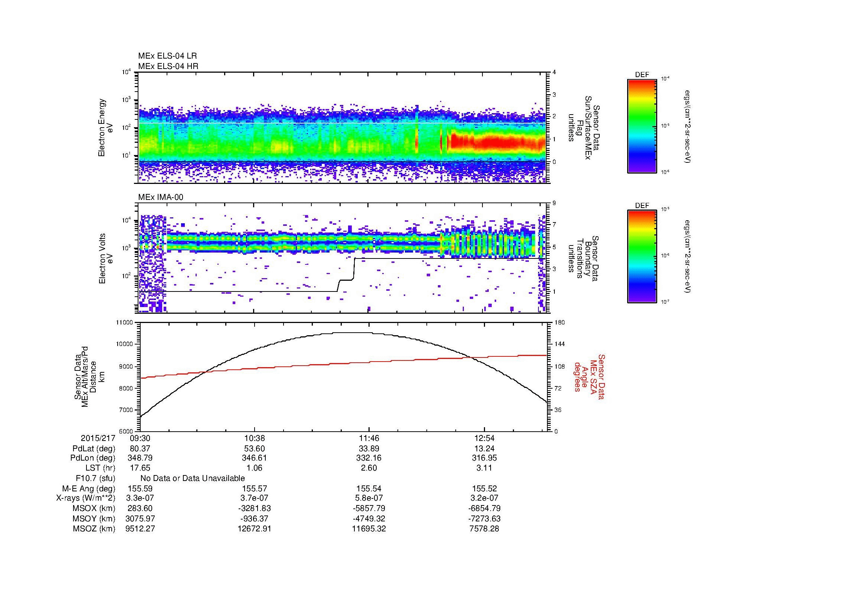
Task: Click the 'MEx ELS-04 LR' panel title
Action: tap(167, 56)
